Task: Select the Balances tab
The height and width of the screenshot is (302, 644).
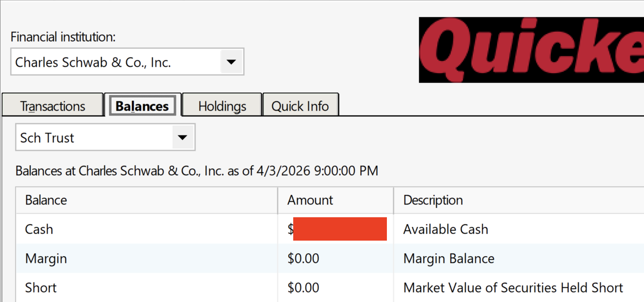Action: [142, 106]
